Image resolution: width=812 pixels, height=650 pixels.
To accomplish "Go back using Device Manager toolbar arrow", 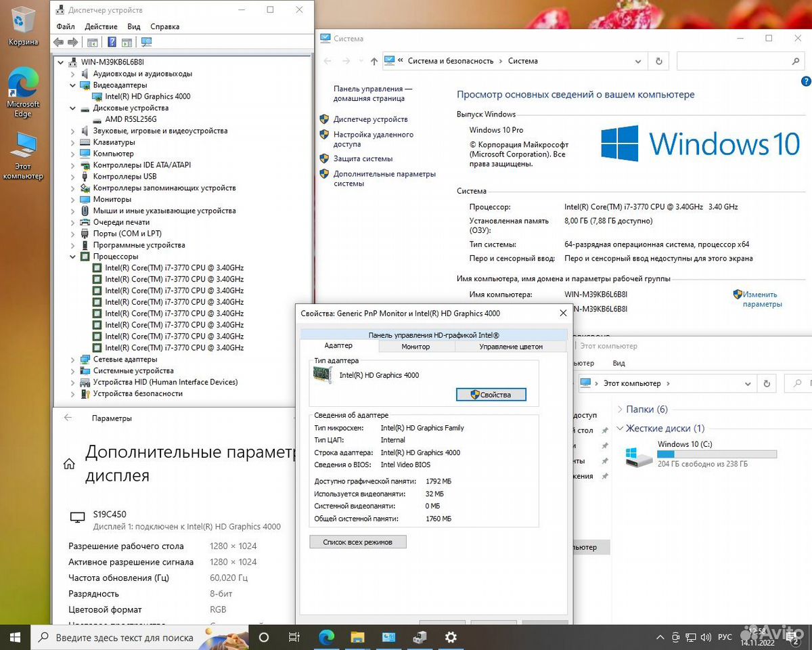I will pyautogui.click(x=58, y=42).
